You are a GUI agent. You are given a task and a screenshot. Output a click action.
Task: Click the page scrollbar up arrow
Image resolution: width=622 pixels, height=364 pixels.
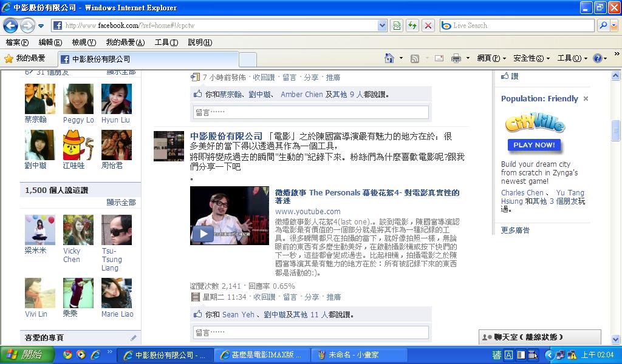616,75
